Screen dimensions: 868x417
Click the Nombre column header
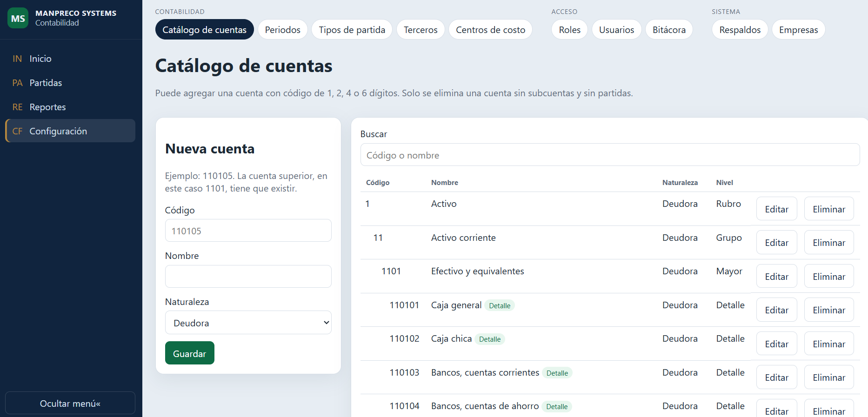click(x=445, y=183)
